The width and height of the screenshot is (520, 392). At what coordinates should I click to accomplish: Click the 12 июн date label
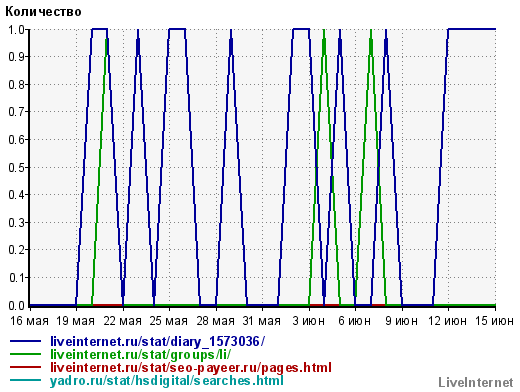447,321
